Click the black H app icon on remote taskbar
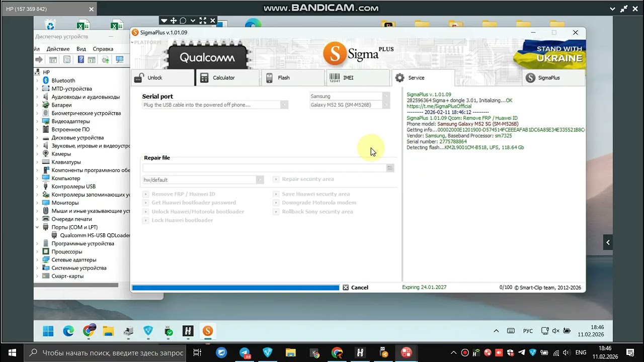Viewport: 644px width, 362px height. coord(188,331)
